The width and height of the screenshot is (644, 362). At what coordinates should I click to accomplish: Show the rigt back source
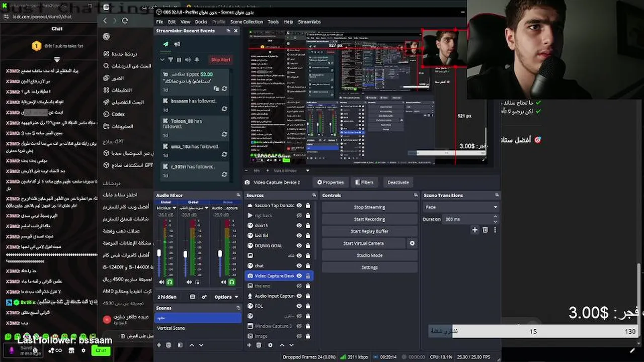point(299,216)
